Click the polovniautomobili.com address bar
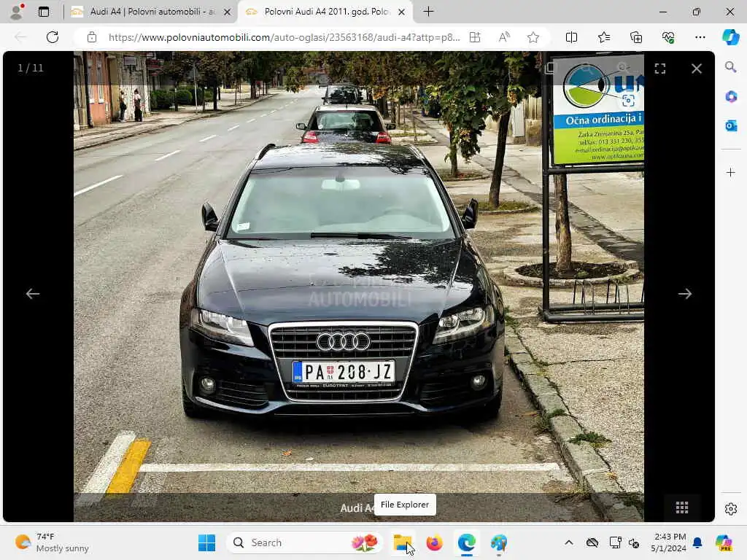This screenshot has width=747, height=560. (x=284, y=37)
